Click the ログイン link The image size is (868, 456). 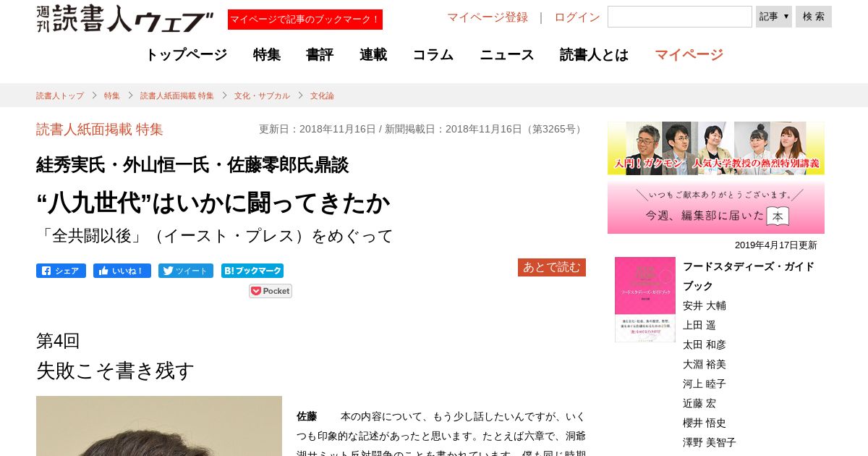point(577,17)
